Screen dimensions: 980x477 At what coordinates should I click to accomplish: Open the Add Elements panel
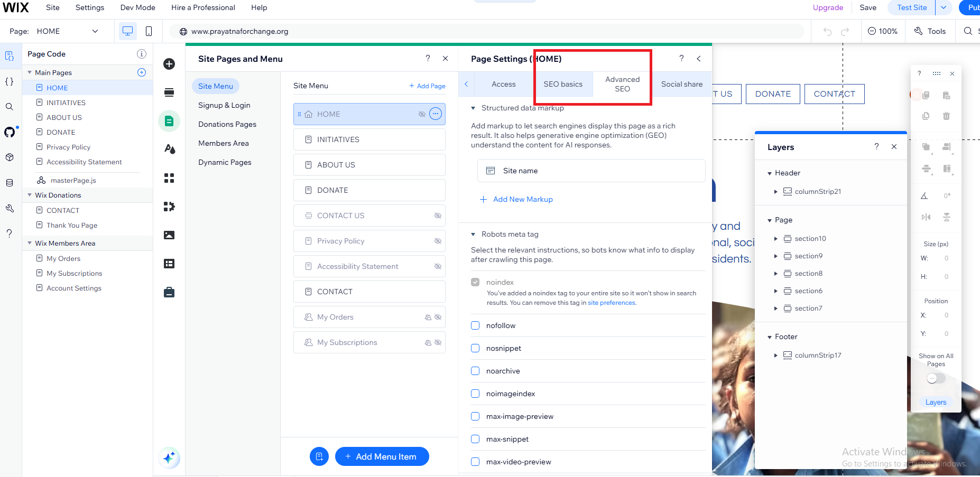(x=169, y=63)
